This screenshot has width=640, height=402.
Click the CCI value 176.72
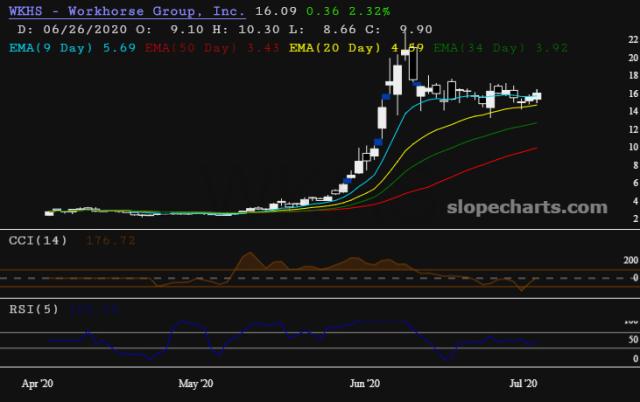coord(112,241)
